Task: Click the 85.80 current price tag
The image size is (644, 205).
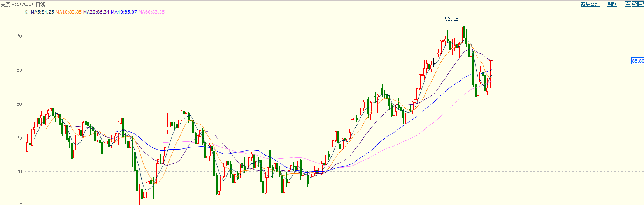Action: coord(637,61)
